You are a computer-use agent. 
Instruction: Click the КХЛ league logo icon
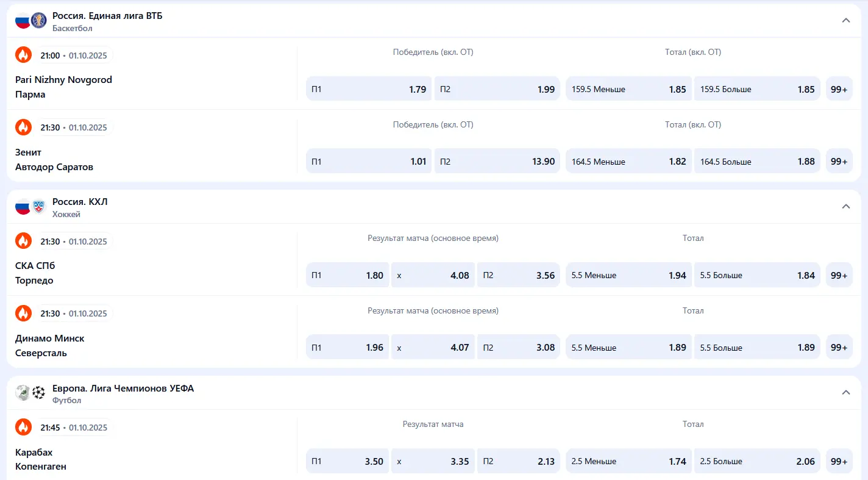point(38,206)
